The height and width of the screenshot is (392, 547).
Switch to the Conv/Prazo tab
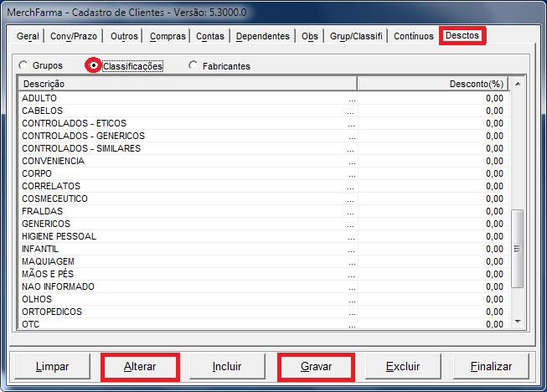72,36
